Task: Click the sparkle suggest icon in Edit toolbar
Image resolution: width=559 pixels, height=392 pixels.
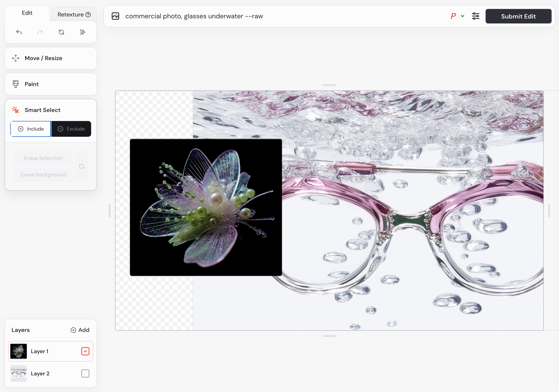Action: [82, 32]
